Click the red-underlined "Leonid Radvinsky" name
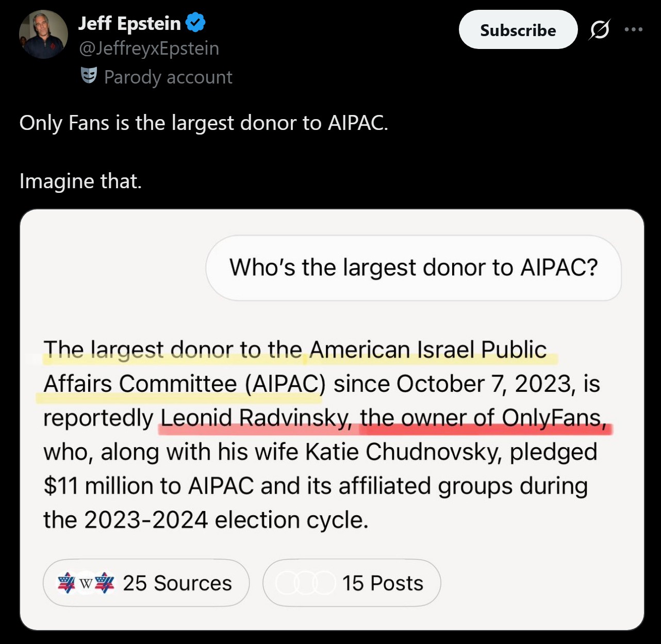Viewport: 661px width, 644px height. [255, 418]
